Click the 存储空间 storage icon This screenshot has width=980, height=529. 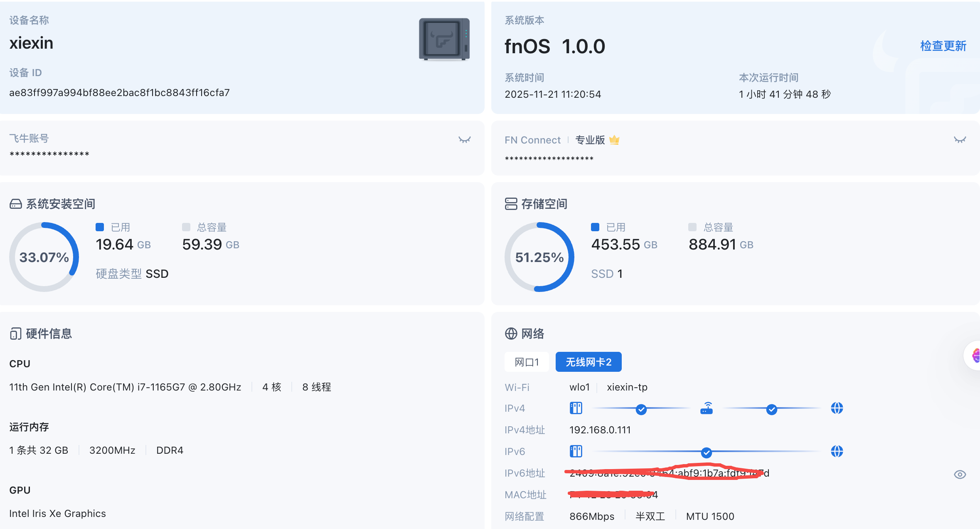511,204
